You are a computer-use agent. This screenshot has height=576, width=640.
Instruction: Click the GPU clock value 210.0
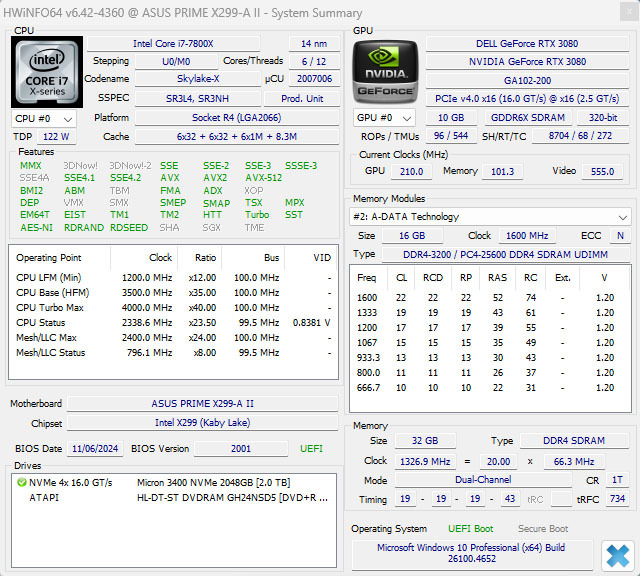pos(411,171)
